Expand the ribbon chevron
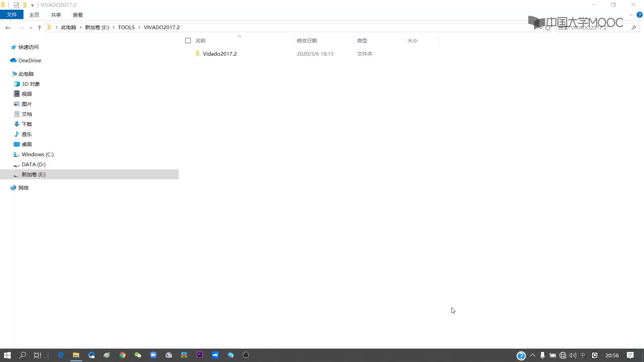644x362 pixels. [631, 15]
